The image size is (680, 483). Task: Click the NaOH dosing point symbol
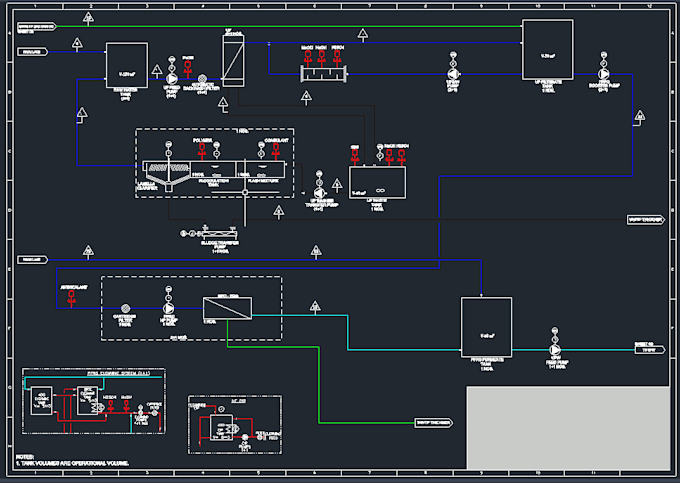tap(322, 58)
